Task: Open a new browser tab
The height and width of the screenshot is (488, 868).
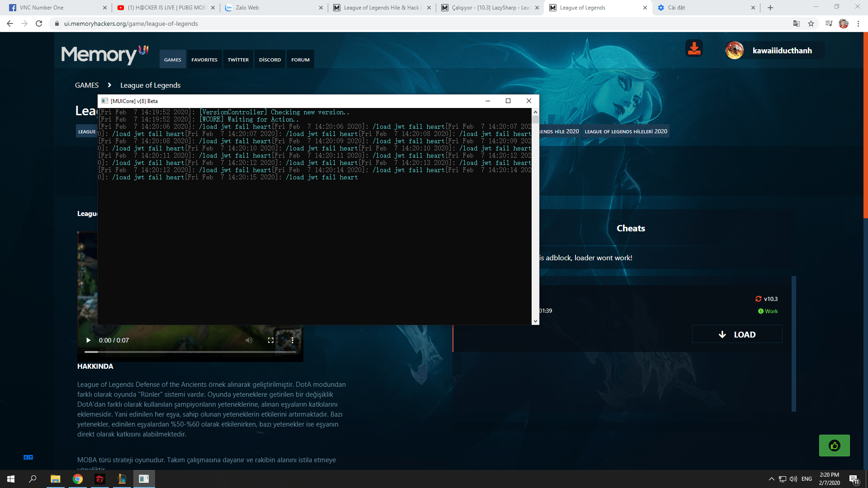Action: [770, 8]
